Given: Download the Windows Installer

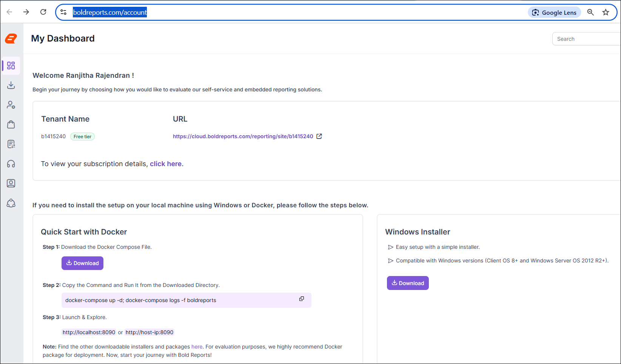Looking at the screenshot, I should [408, 283].
